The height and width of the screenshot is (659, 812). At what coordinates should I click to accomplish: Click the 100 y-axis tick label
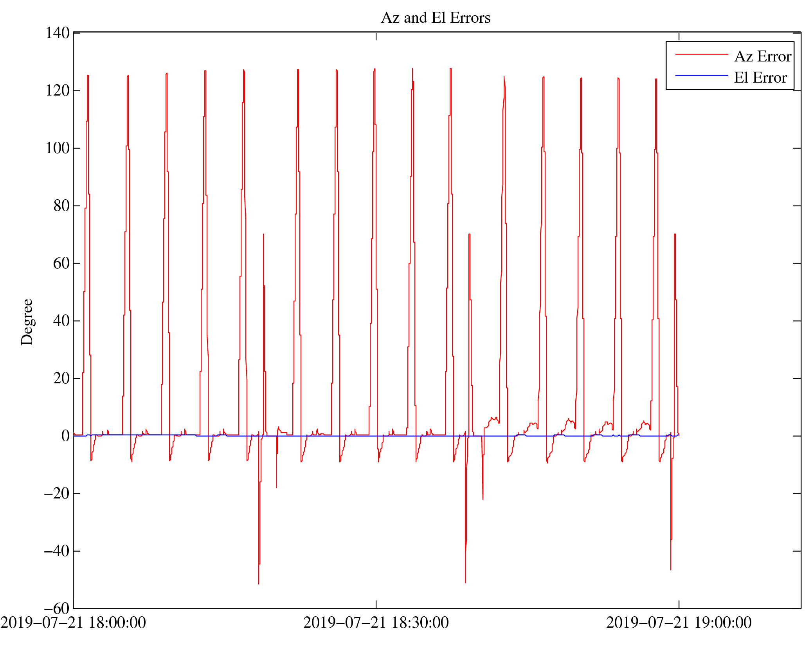pos(57,148)
